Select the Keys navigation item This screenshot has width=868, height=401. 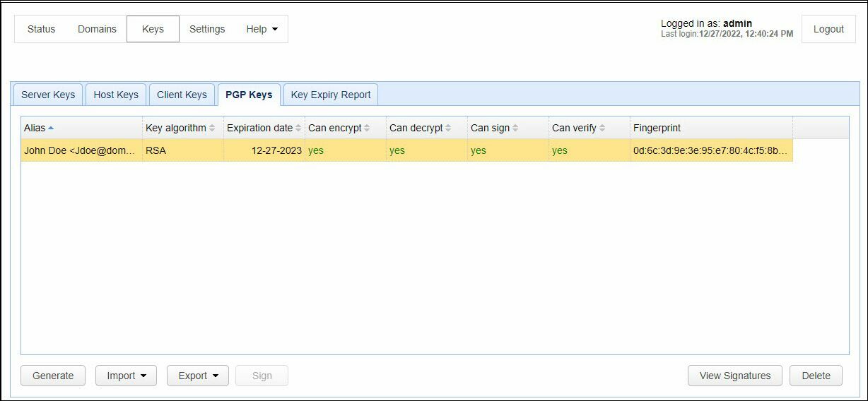[153, 29]
